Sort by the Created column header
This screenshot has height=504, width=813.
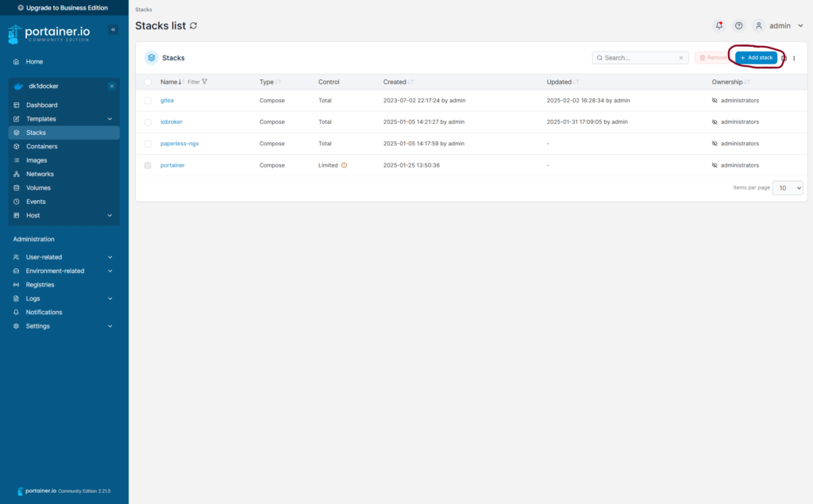399,82
